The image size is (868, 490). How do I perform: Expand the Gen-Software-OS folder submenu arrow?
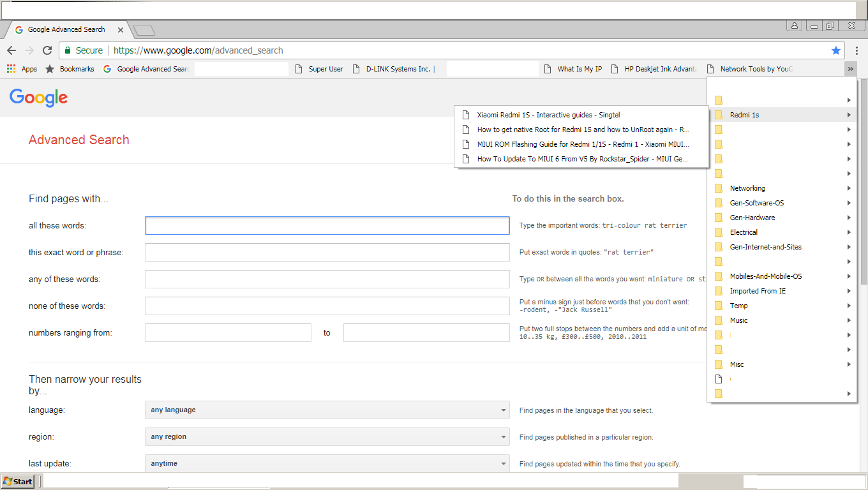(x=849, y=203)
